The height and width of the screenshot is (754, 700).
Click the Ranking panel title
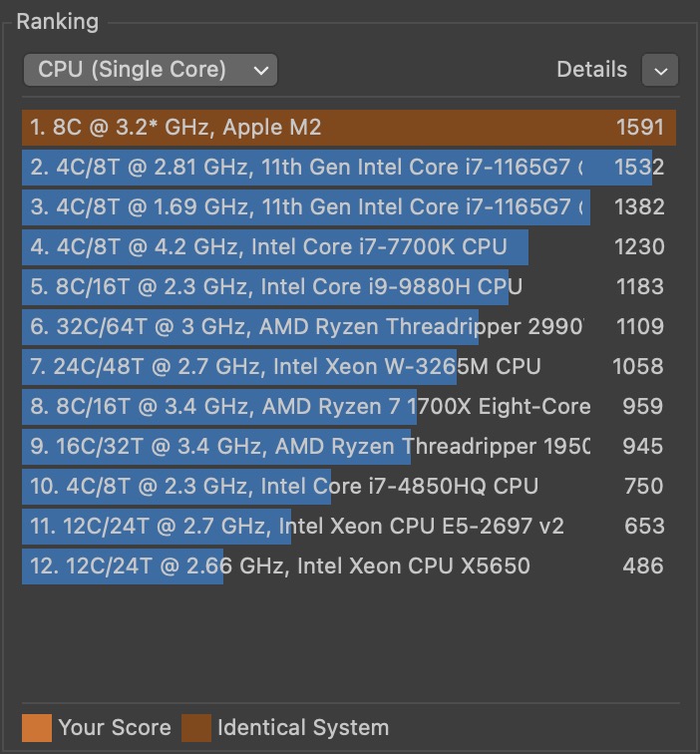(x=57, y=21)
